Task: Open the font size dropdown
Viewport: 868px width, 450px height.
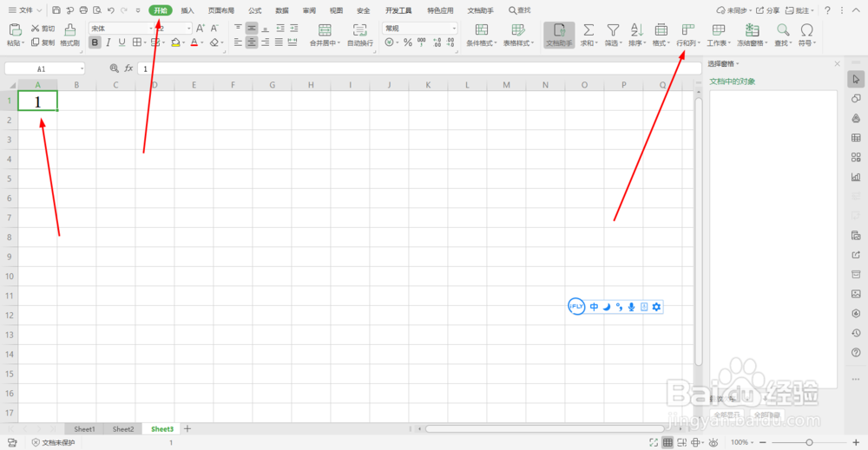Action: click(x=188, y=29)
